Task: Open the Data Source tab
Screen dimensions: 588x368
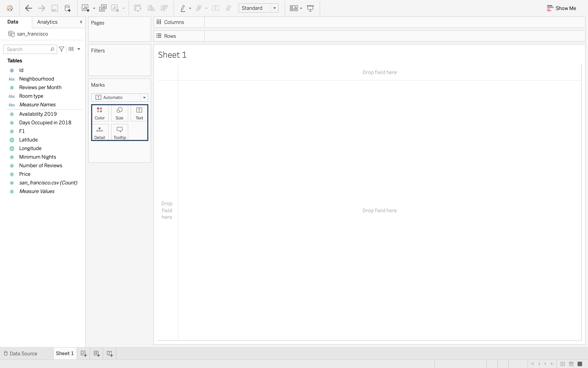Action: (x=21, y=354)
